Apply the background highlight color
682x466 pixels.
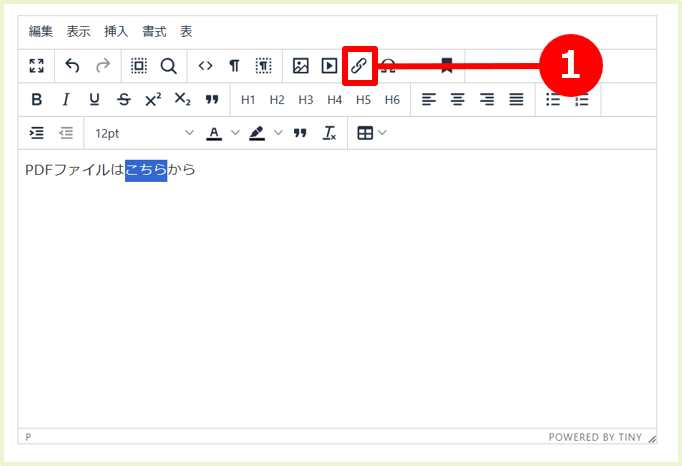257,133
